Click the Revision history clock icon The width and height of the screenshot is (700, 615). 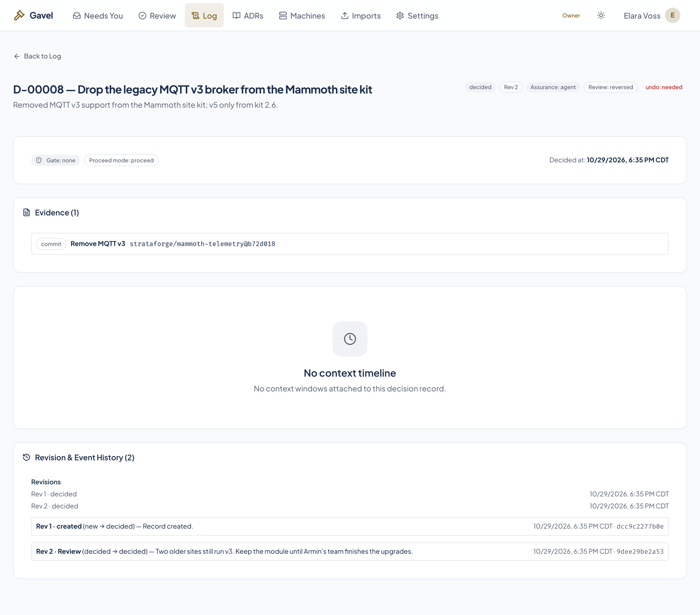(27, 457)
